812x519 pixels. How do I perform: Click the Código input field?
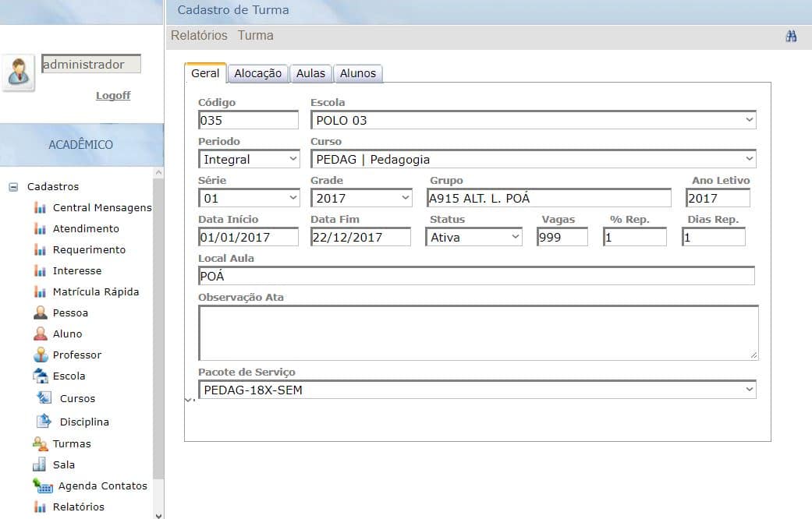249,120
